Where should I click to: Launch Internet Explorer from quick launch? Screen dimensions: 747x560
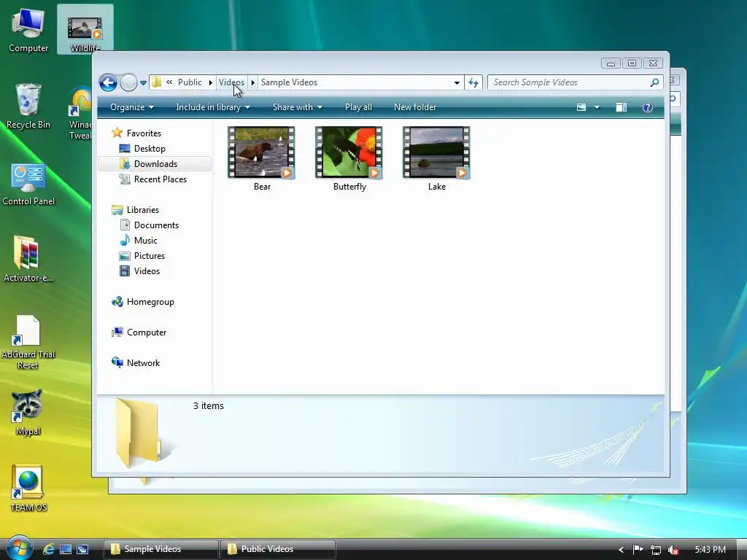pos(49,549)
